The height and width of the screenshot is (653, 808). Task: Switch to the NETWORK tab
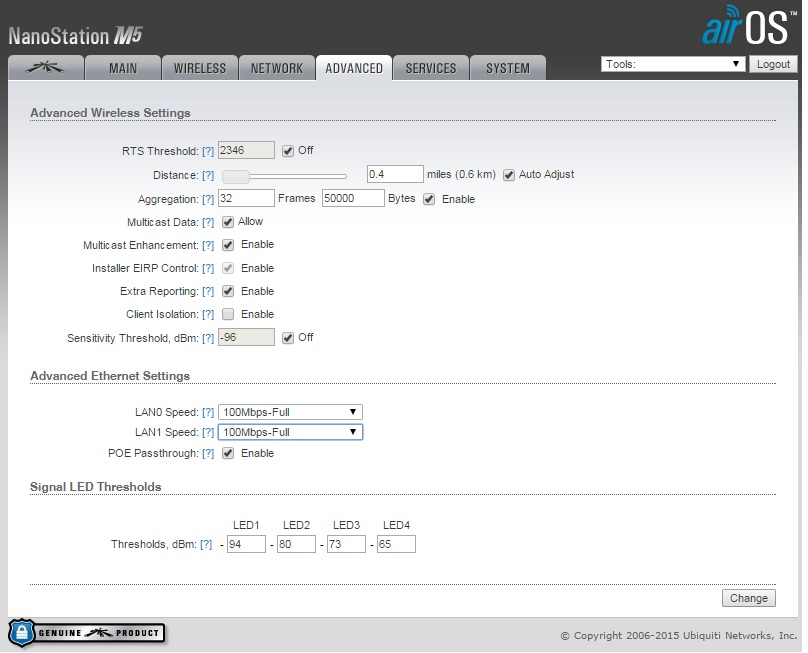click(x=277, y=68)
